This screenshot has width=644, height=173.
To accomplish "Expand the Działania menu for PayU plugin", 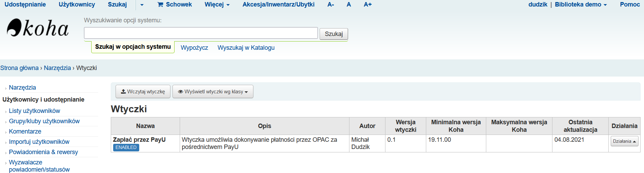I will tap(624, 141).
